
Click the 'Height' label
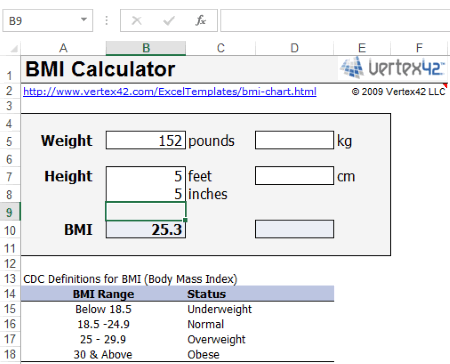click(68, 176)
